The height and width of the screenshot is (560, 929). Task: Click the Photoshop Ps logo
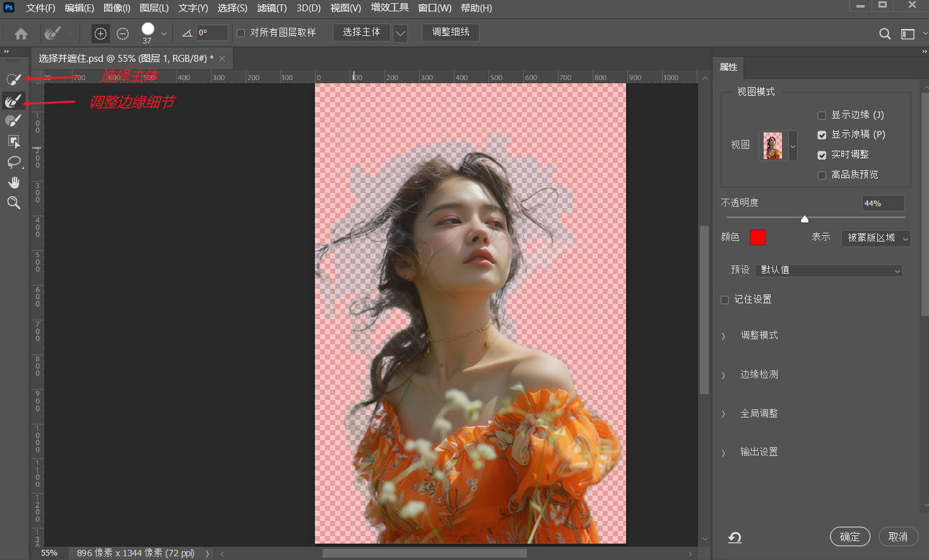tap(9, 8)
